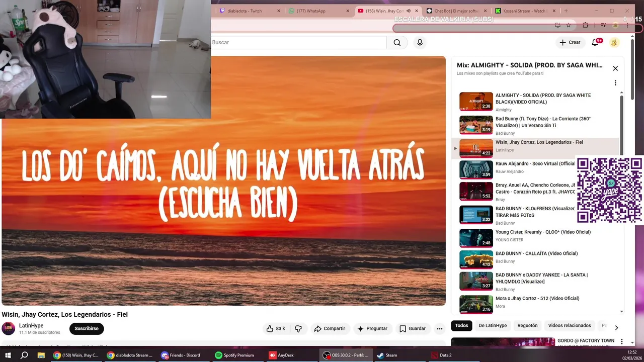644x362 pixels.
Task: Like the Fiel video
Action: tap(276, 329)
